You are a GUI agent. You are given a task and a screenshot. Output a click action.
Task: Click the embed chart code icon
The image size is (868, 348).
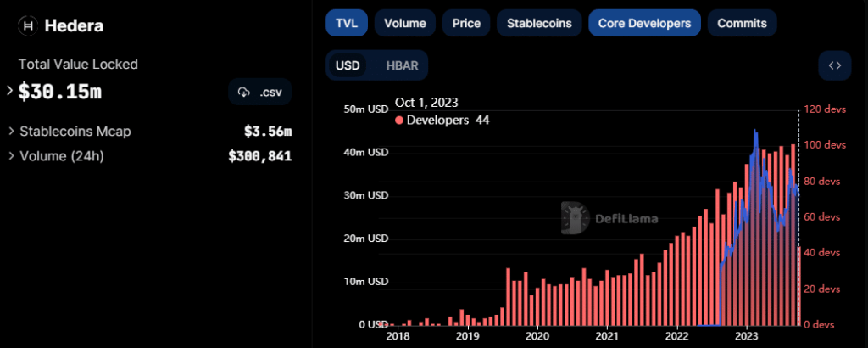[834, 65]
